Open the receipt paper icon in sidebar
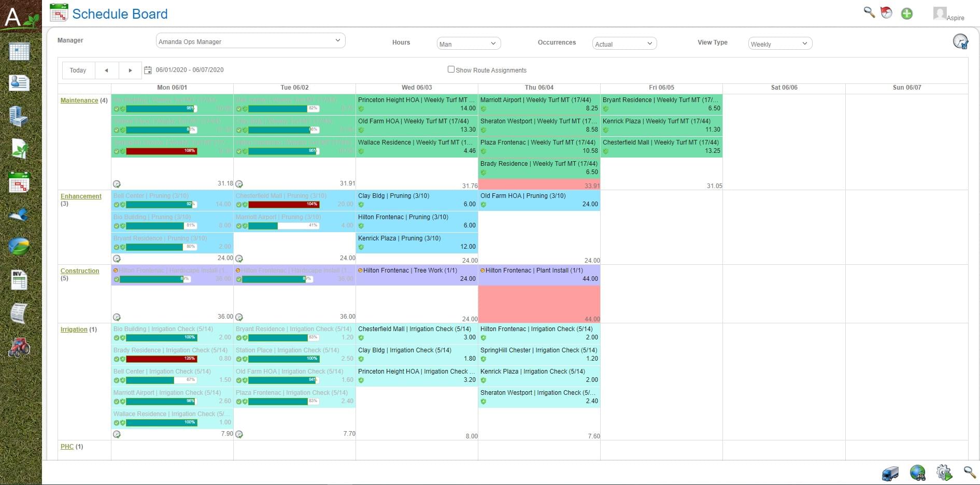 [x=19, y=313]
